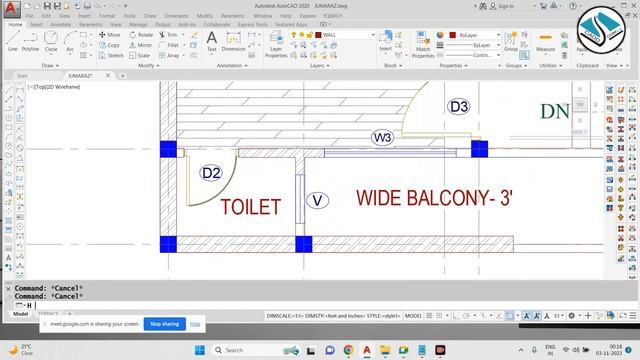This screenshot has width=640, height=360.
Task: Click the Scale tool
Action: coord(140,55)
